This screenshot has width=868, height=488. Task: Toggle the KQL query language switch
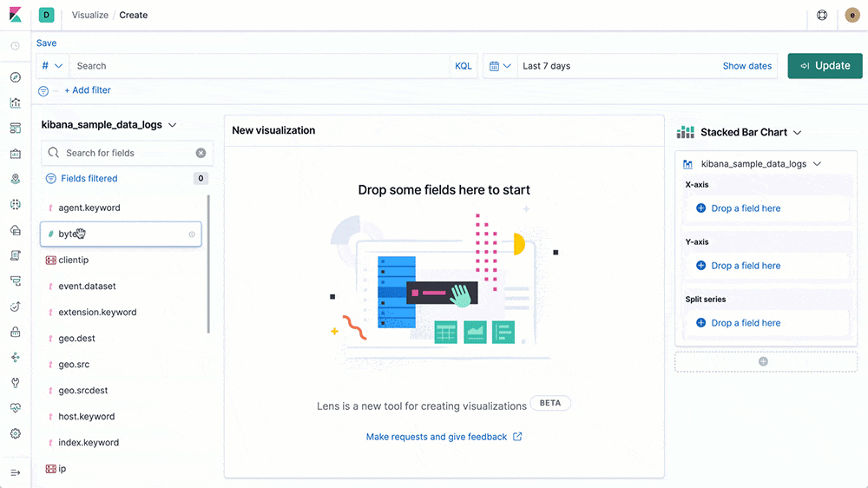pos(463,66)
